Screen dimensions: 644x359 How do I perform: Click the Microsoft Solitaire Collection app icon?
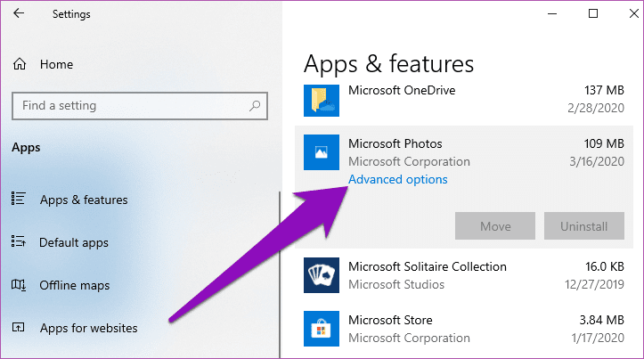point(322,275)
